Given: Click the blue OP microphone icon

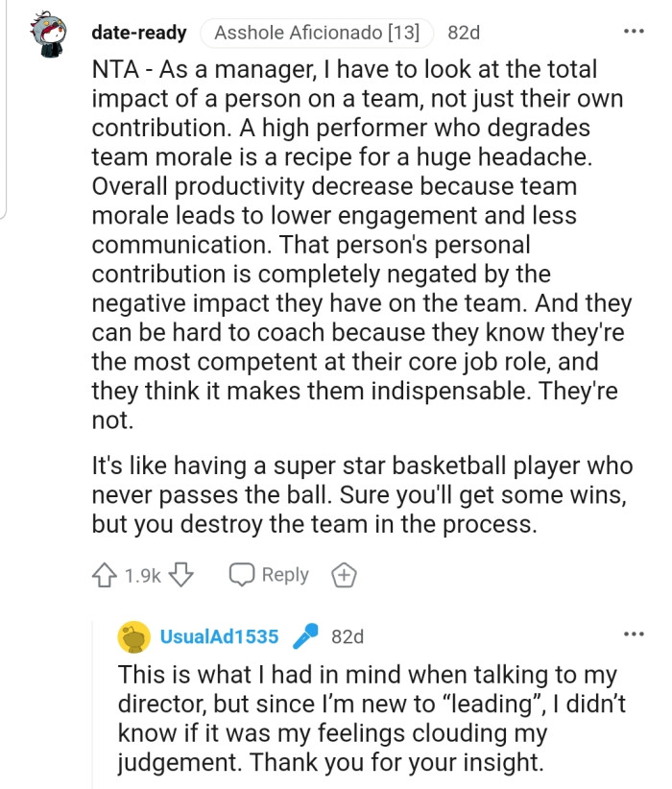Looking at the screenshot, I should (305, 636).
